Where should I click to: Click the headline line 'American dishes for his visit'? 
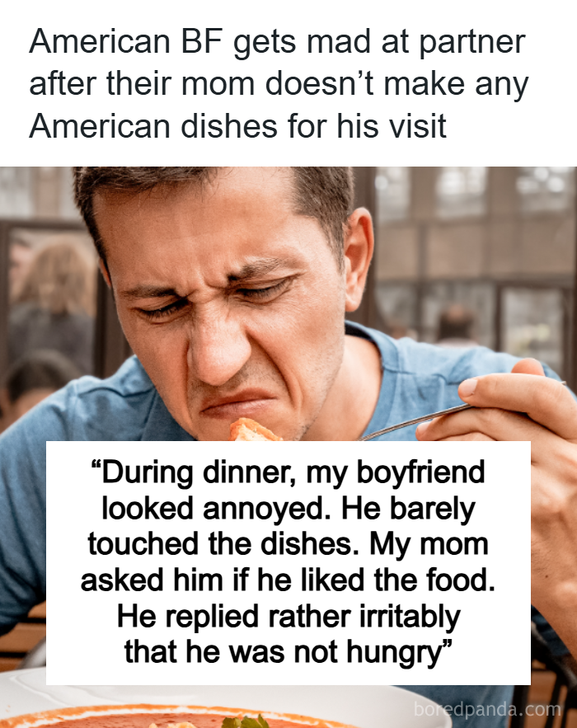[237, 126]
